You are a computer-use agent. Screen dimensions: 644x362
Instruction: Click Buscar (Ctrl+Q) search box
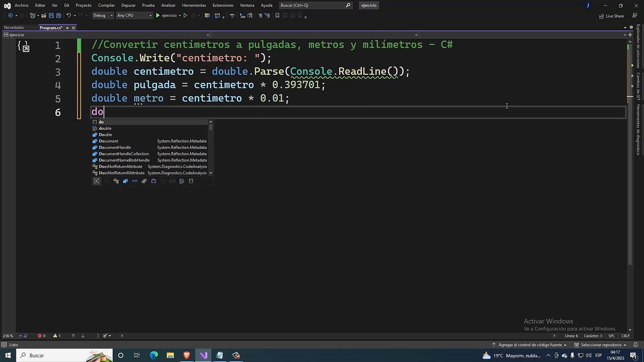click(315, 5)
